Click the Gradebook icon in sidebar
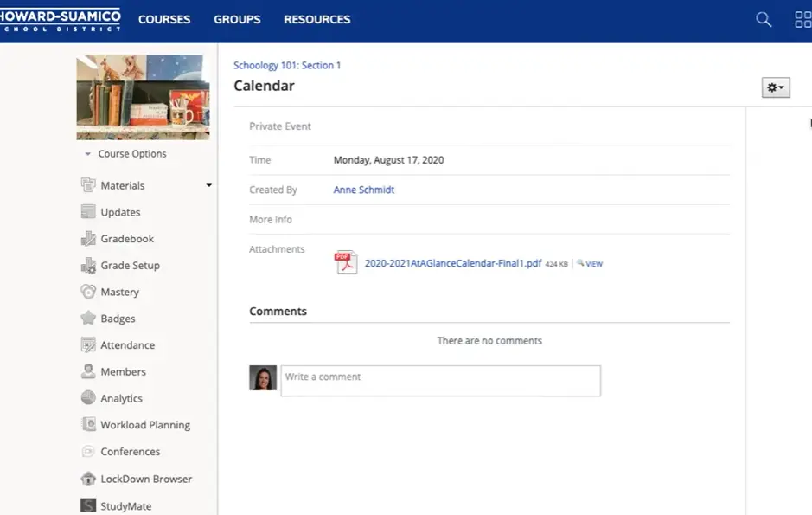The image size is (812, 515). 88,239
